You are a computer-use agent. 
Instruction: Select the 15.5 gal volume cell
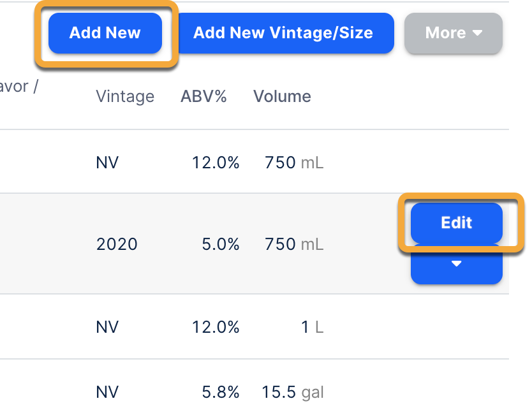point(293,393)
